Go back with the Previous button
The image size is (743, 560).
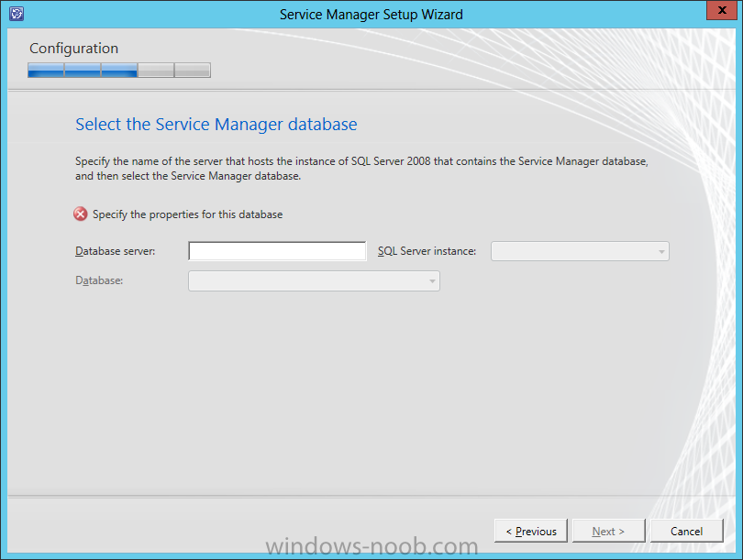(x=531, y=531)
